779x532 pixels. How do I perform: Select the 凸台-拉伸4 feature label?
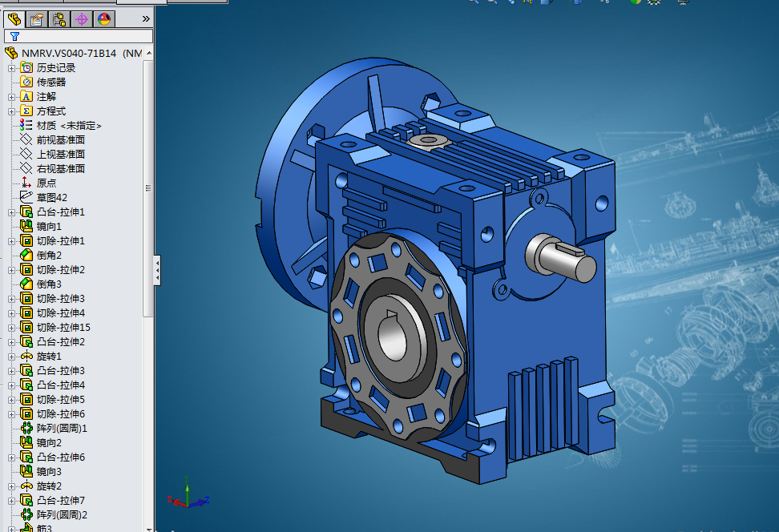click(x=61, y=385)
